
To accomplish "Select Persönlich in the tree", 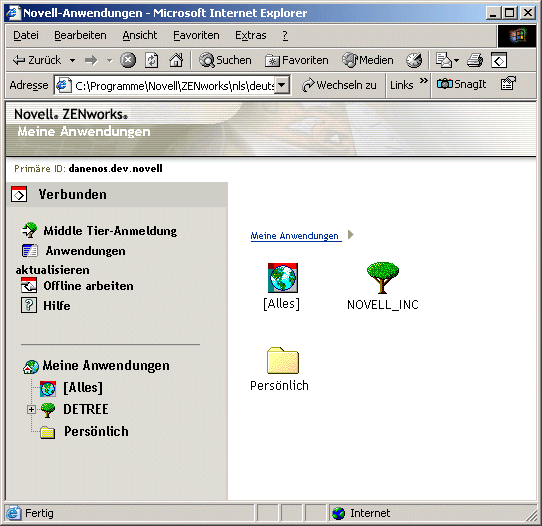I will point(96,431).
